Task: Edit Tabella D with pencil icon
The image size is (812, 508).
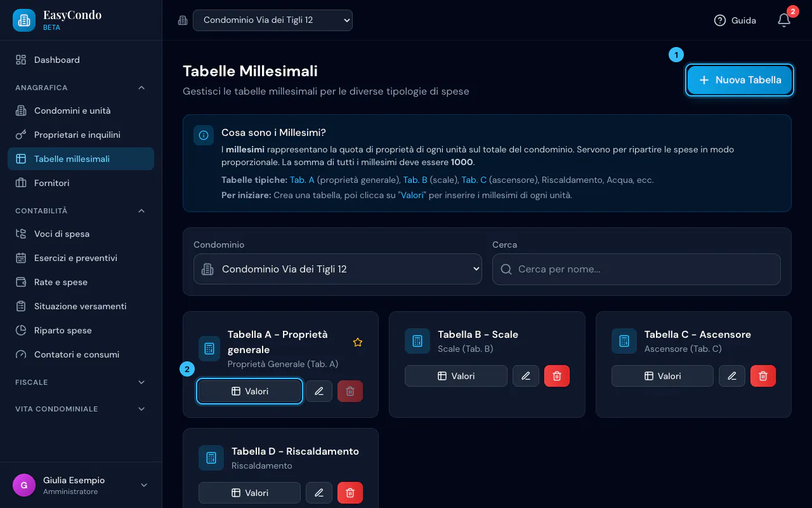Action: click(x=319, y=493)
